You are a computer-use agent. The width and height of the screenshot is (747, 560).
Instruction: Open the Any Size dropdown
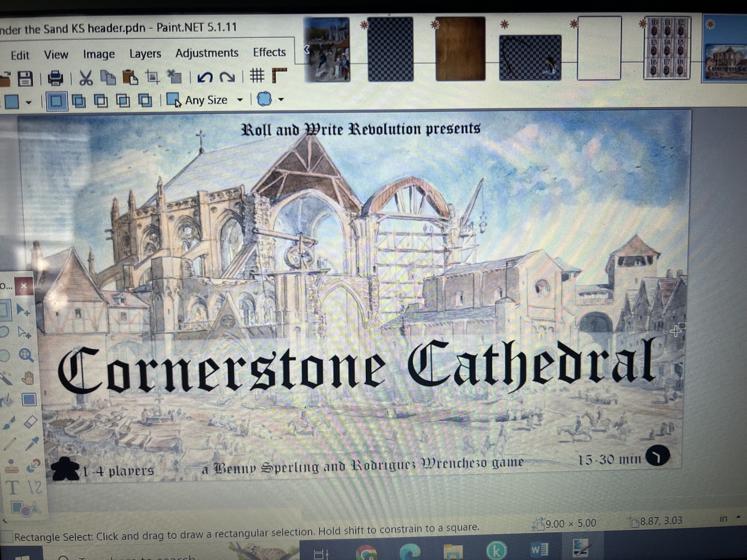(240, 100)
